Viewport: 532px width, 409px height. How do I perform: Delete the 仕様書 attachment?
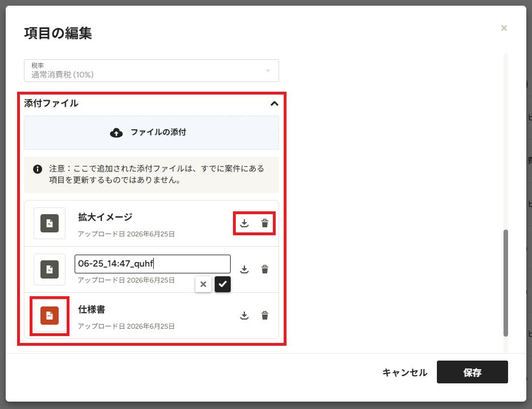(265, 316)
